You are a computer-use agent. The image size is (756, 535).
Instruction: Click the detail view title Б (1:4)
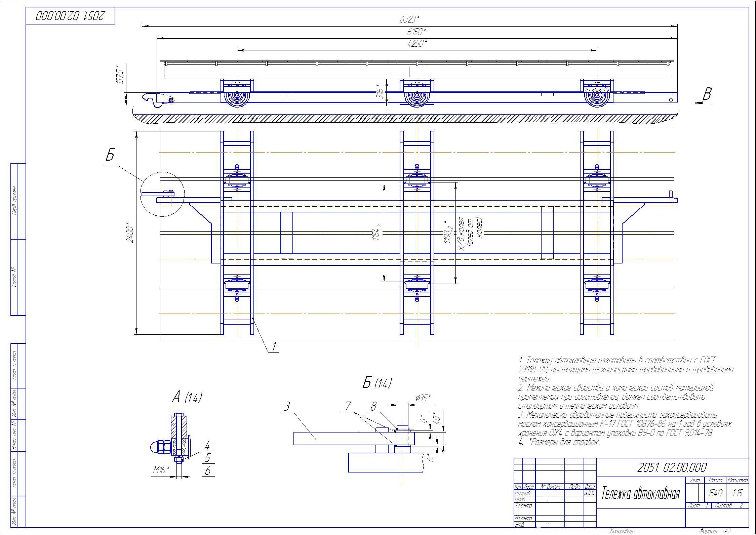377,383
